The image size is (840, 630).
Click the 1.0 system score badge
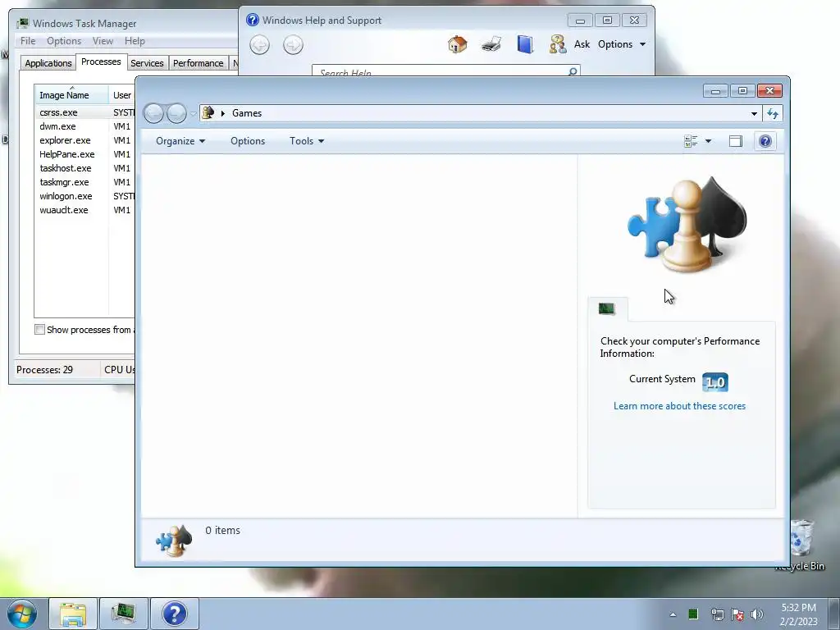click(714, 382)
